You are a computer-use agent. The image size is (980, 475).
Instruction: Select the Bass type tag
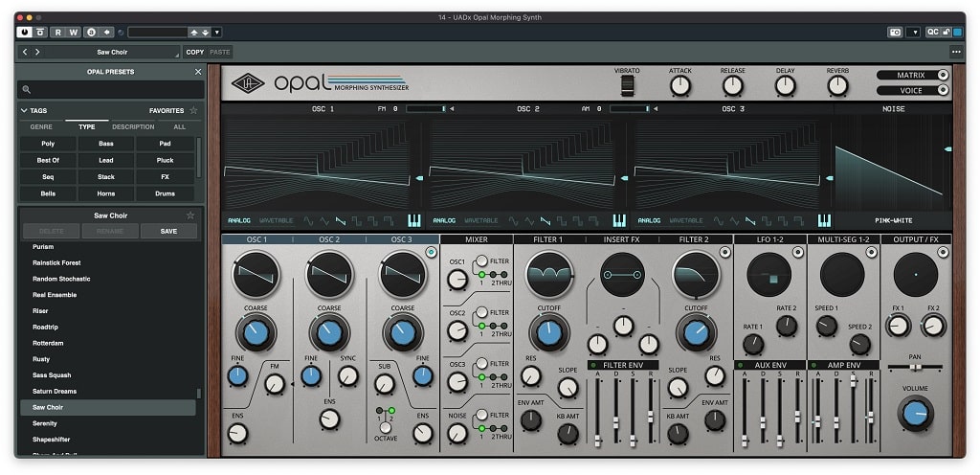coord(106,144)
